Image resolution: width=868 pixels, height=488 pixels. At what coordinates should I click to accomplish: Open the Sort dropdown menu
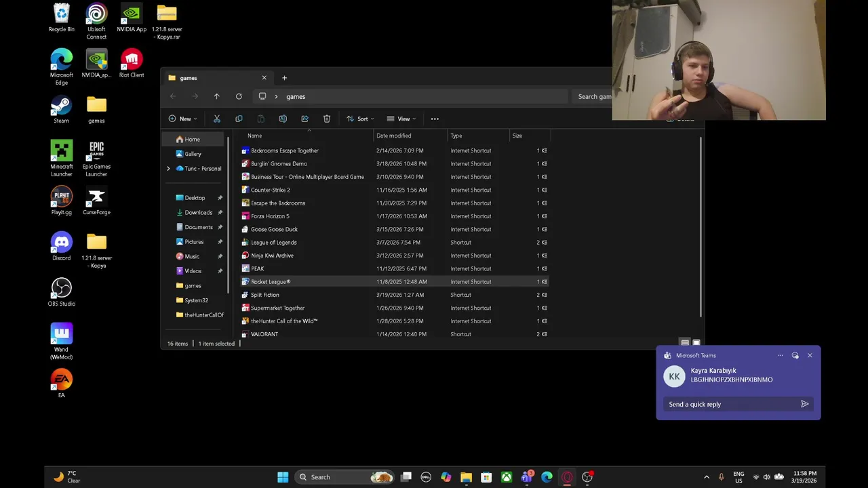(360, 119)
